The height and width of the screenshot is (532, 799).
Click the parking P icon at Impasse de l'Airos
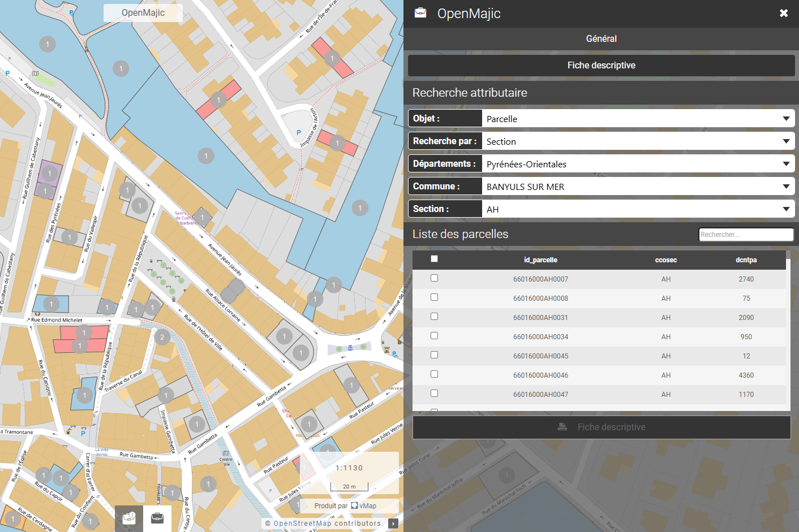(299, 133)
